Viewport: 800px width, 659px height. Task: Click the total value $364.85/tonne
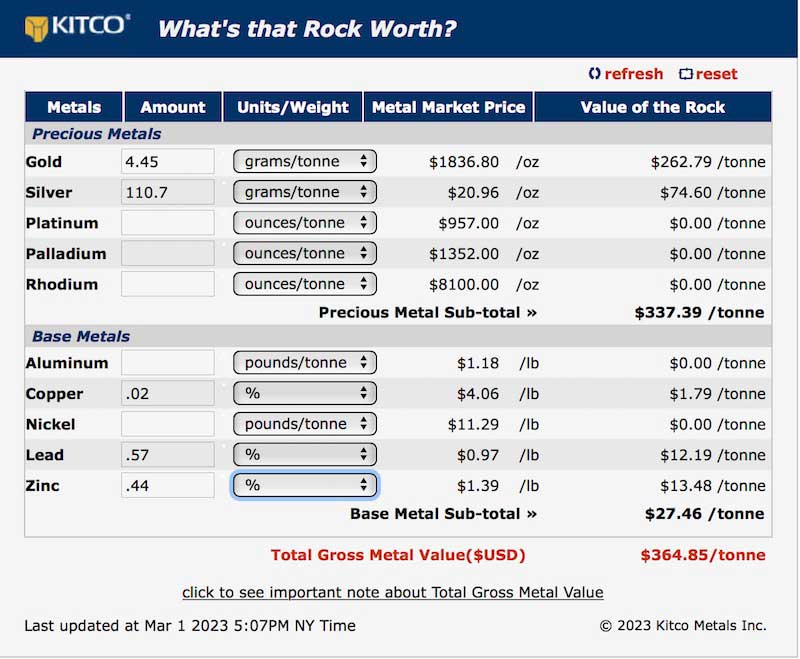pyautogui.click(x=703, y=554)
